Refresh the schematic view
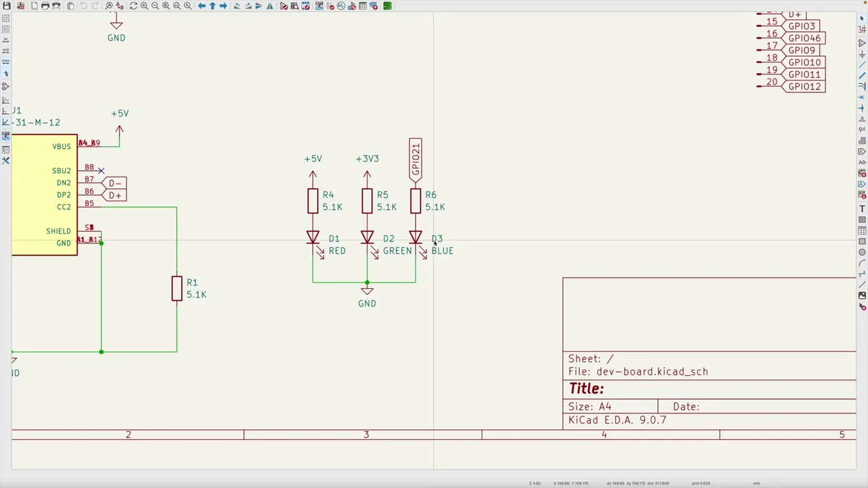Screen dimensions: 868x488 [134, 6]
